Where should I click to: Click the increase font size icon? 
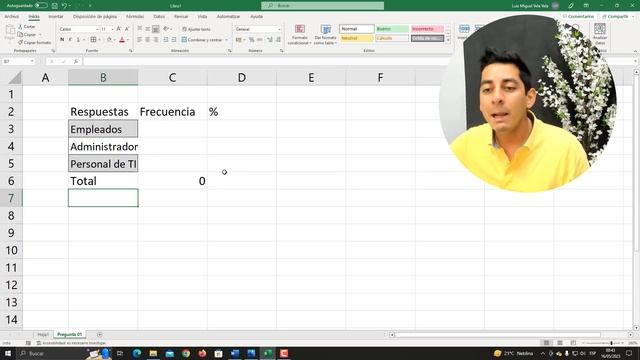tap(119, 29)
